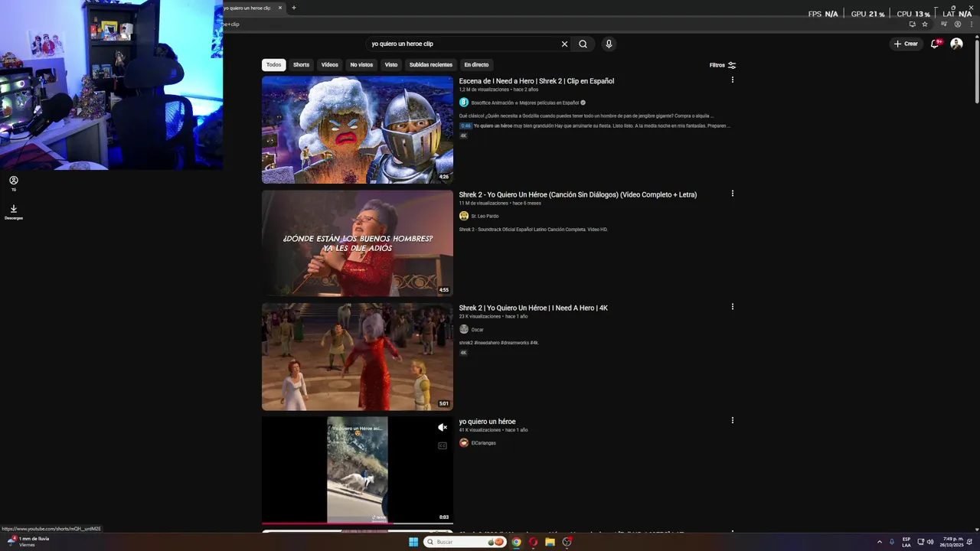Start voice search with microphone icon
Viewport: 980px width, 551px height.
(609, 44)
